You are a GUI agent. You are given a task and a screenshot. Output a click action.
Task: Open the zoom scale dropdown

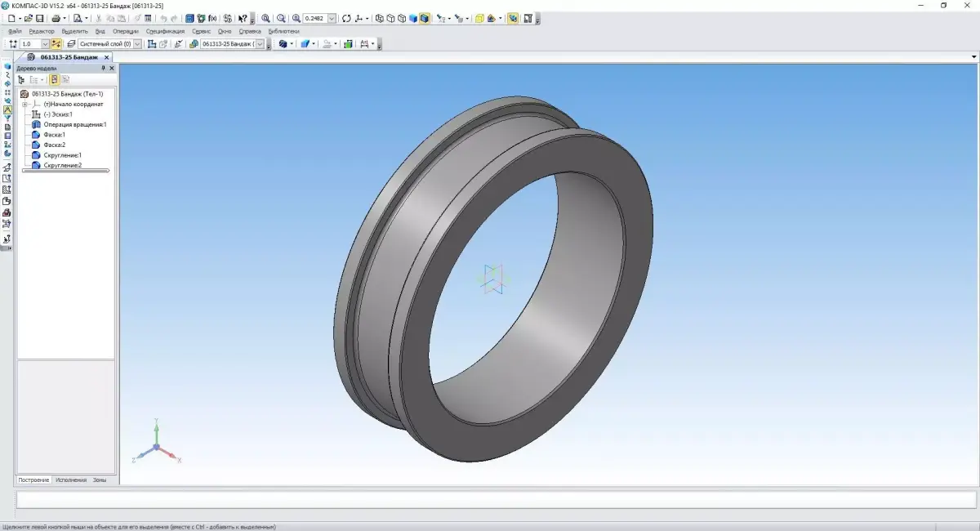click(332, 18)
